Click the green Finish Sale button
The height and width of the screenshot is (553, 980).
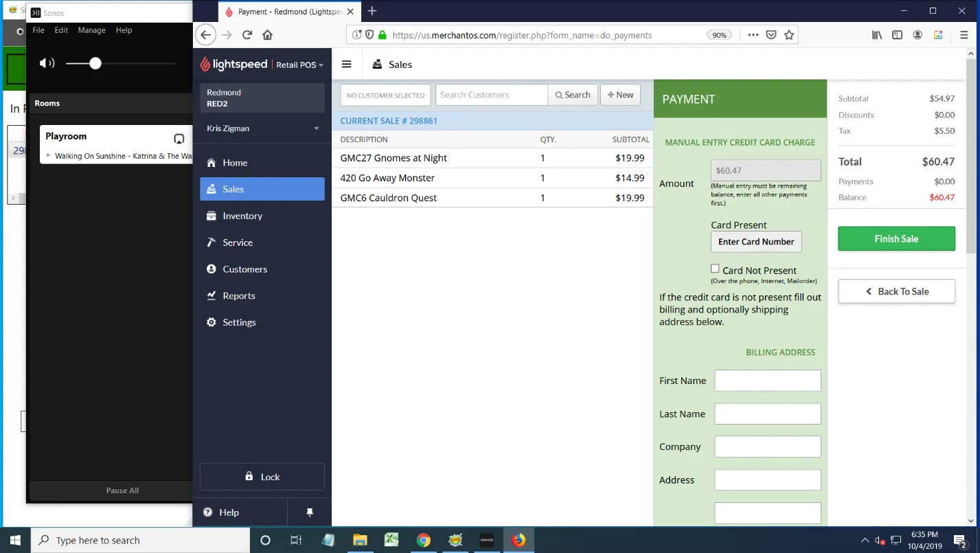(896, 238)
